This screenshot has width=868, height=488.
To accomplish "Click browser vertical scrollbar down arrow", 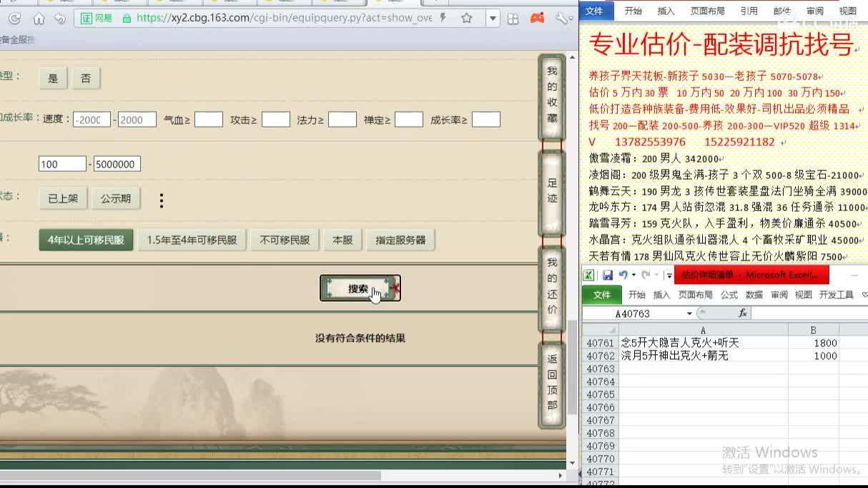I will pos(572,463).
